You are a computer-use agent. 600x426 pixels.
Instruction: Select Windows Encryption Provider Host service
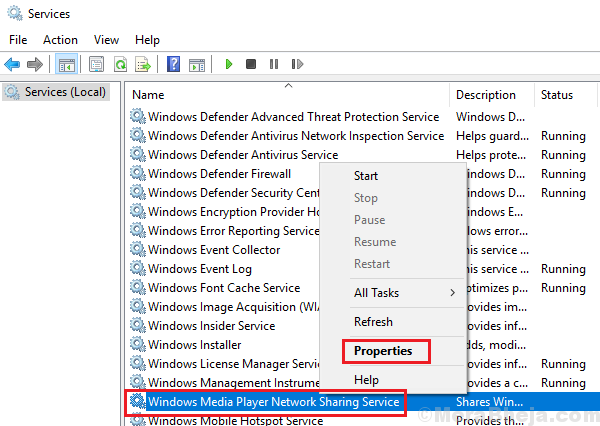coord(233,212)
